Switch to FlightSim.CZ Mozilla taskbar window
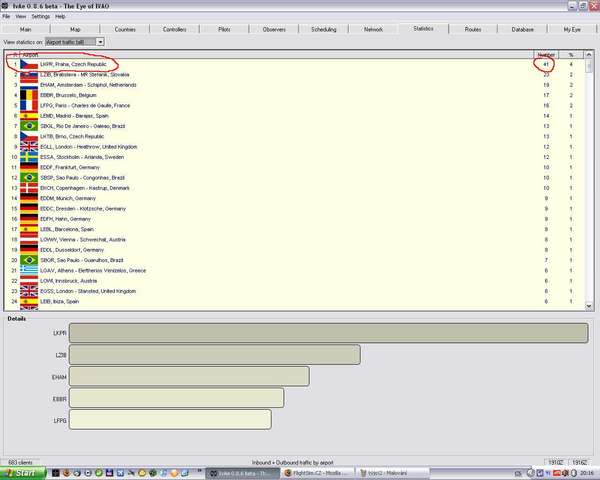The width and height of the screenshot is (600, 480). pyautogui.click(x=318, y=473)
